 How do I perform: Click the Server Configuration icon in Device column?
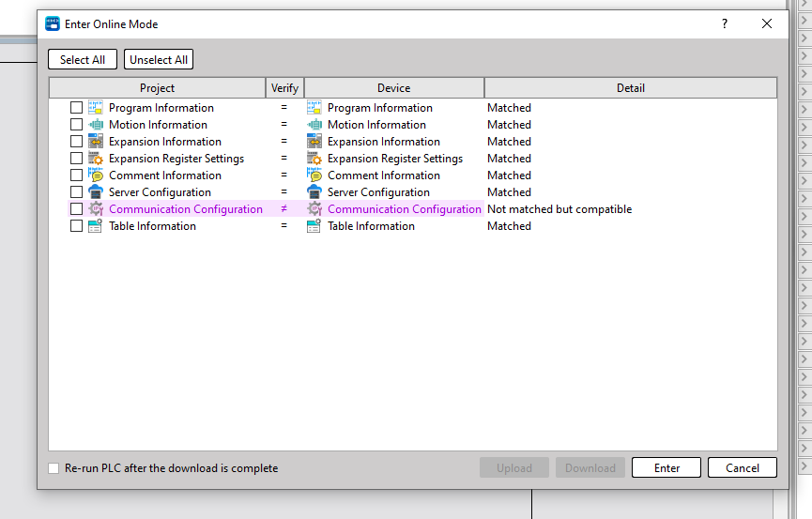click(x=314, y=192)
